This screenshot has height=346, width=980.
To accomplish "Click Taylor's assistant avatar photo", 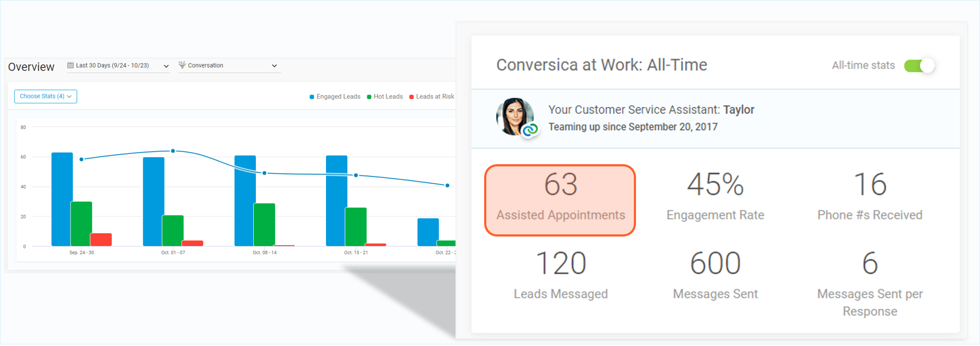I will point(514,116).
